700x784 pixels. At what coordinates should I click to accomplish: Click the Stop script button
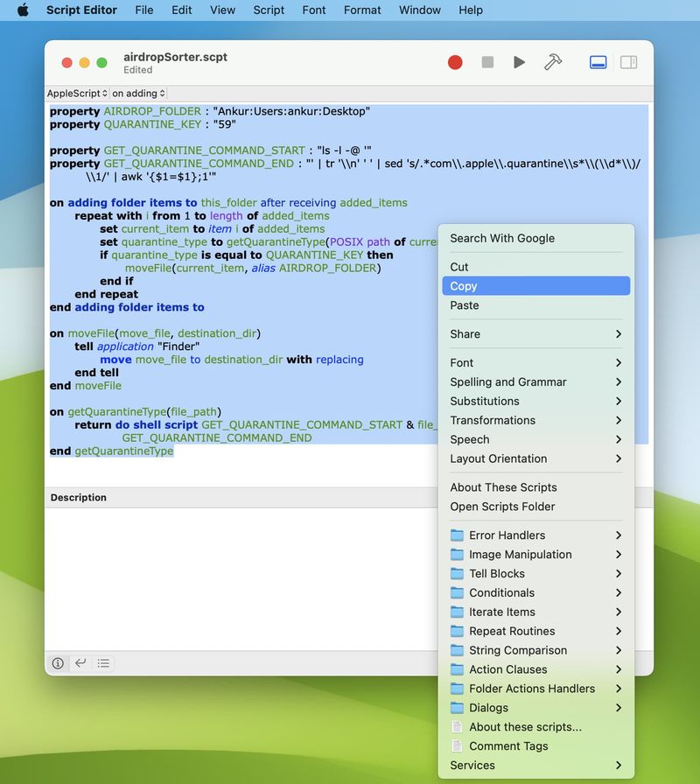pyautogui.click(x=487, y=62)
